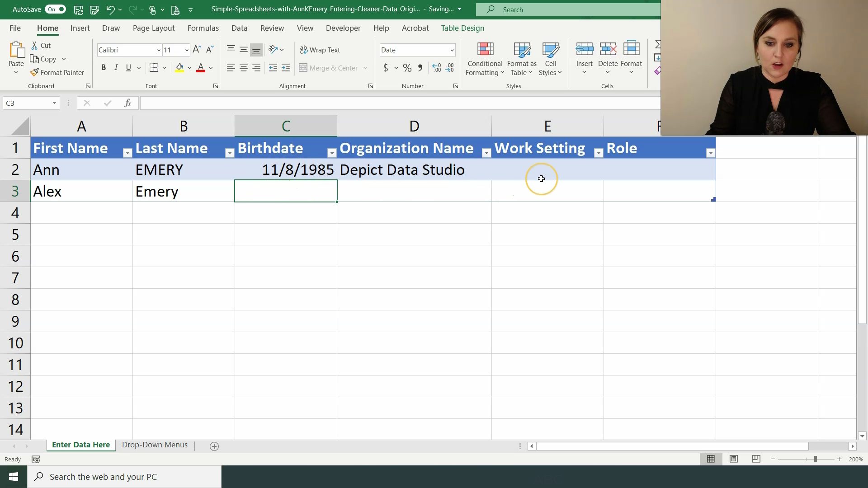Open Organization Name filter dropdown

[486, 153]
